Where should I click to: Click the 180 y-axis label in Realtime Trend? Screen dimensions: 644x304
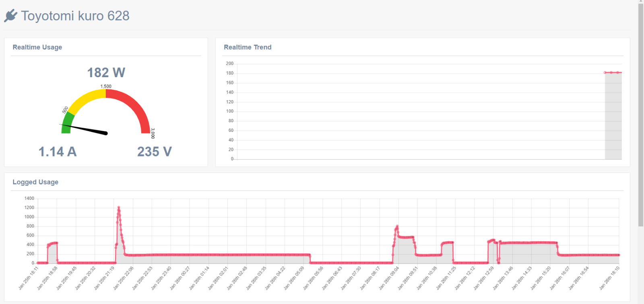coord(229,73)
